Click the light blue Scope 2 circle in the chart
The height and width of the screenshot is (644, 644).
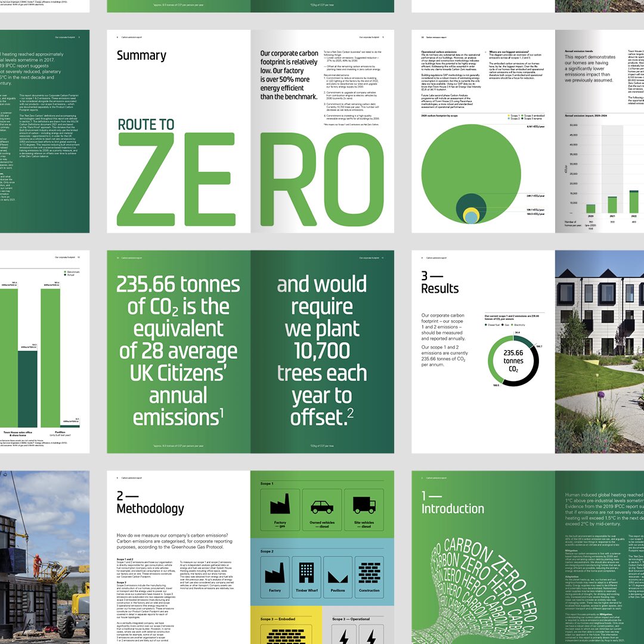(471, 218)
